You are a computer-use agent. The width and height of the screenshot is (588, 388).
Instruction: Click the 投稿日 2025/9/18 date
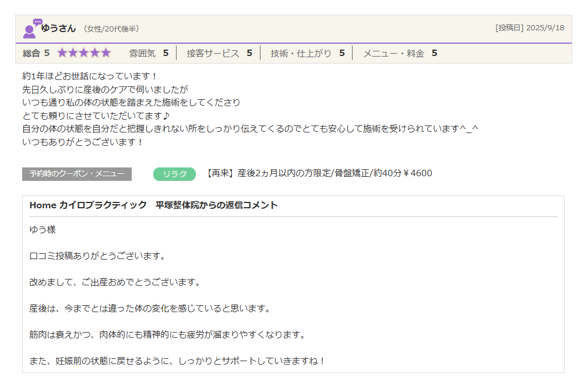click(x=529, y=28)
